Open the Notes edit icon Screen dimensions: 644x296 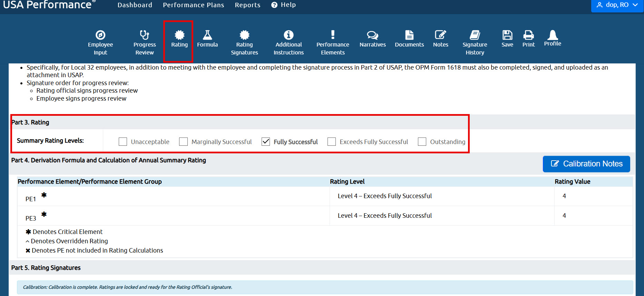pyautogui.click(x=441, y=35)
